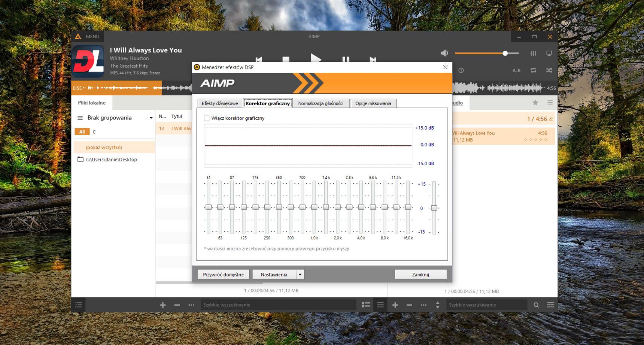Open bottom-right hamburger menu icon
Screen dimensions: 644x345
tap(550, 305)
